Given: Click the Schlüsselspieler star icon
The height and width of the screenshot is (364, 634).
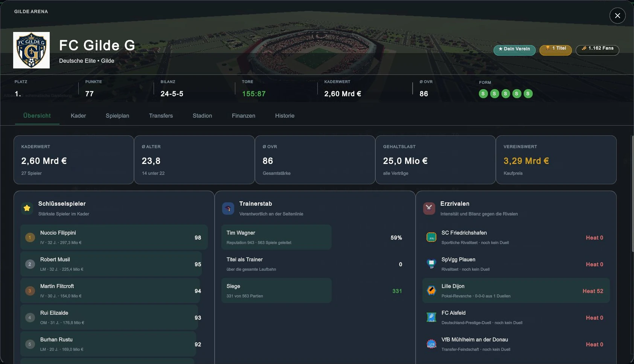Looking at the screenshot, I should 27,208.
